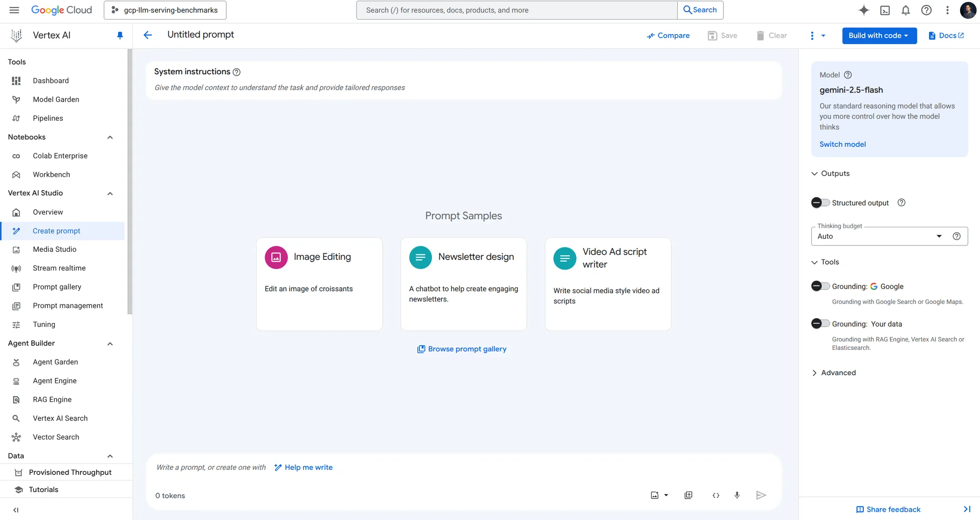Open system instructions help icon
The image size is (980, 520).
[x=237, y=72]
